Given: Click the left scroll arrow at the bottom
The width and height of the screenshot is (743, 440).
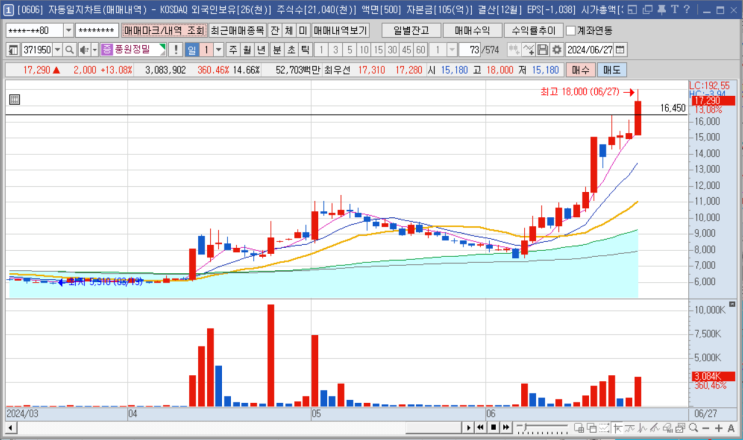Looking at the screenshot, I should pos(11,428).
